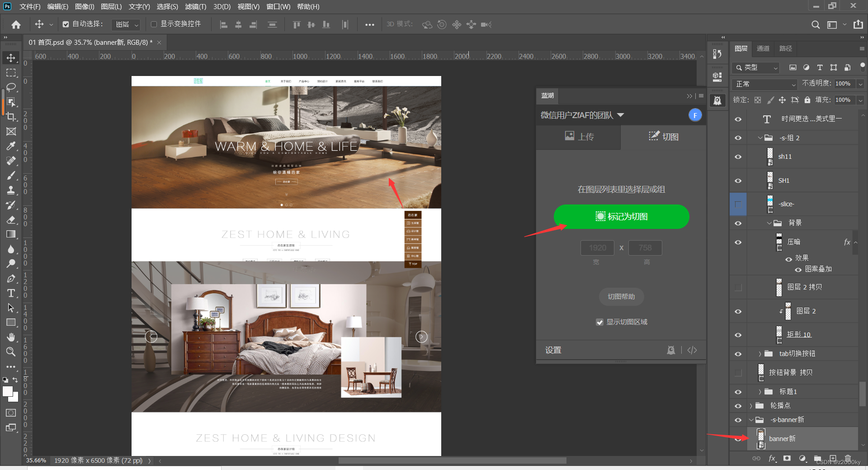Hide the 矩形 10 layer
868x470 pixels.
tap(738, 335)
